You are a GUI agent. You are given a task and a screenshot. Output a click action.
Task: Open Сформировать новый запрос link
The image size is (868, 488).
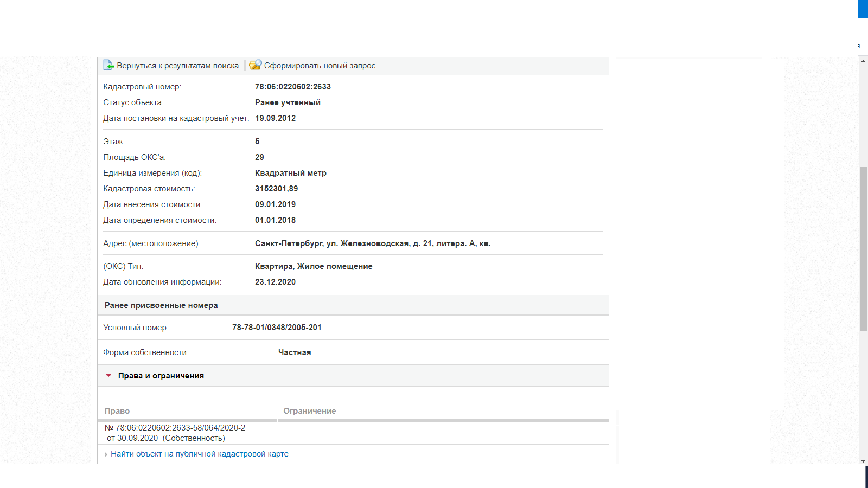tap(320, 66)
